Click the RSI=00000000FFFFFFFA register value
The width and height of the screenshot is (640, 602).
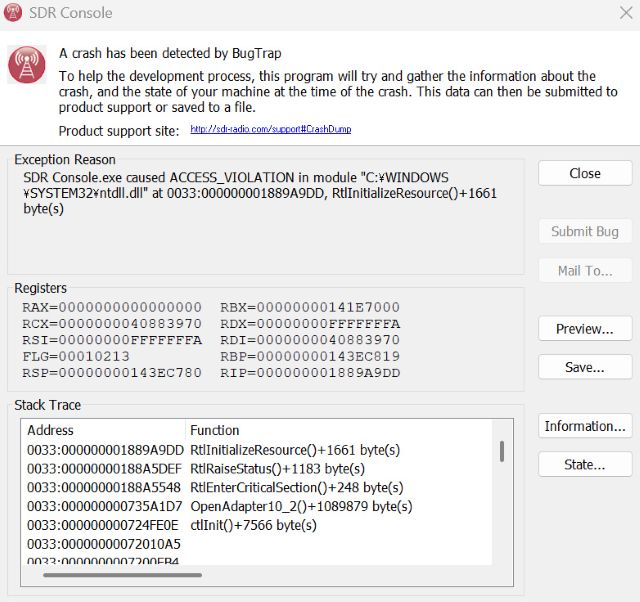point(112,340)
